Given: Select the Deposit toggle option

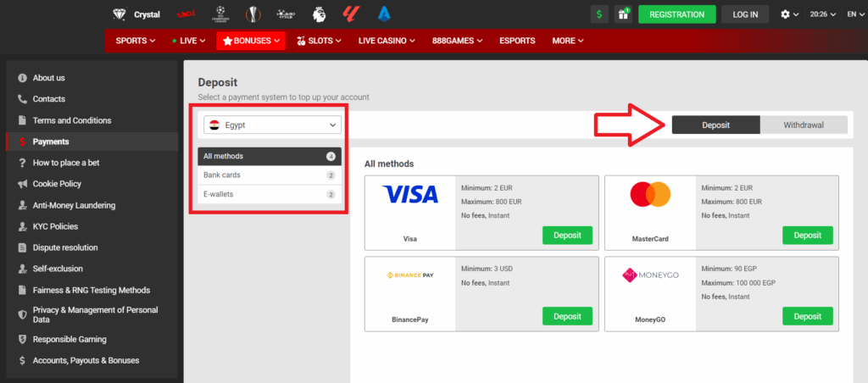Looking at the screenshot, I should click(715, 125).
